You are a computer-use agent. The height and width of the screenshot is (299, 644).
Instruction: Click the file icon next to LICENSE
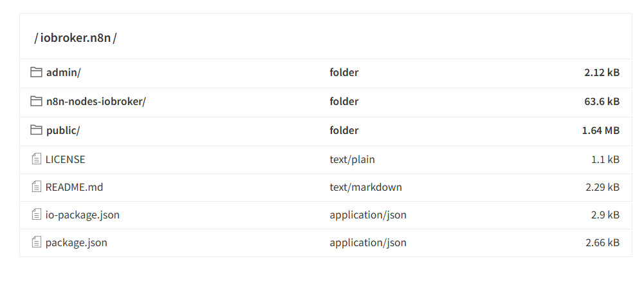point(36,159)
